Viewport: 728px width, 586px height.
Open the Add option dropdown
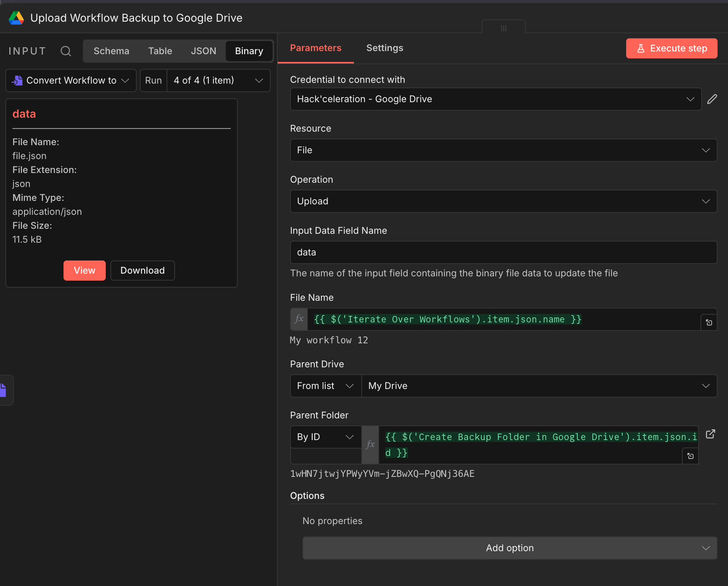pyautogui.click(x=510, y=548)
